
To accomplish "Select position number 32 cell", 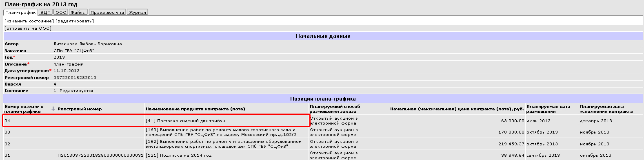I will (x=7, y=144).
